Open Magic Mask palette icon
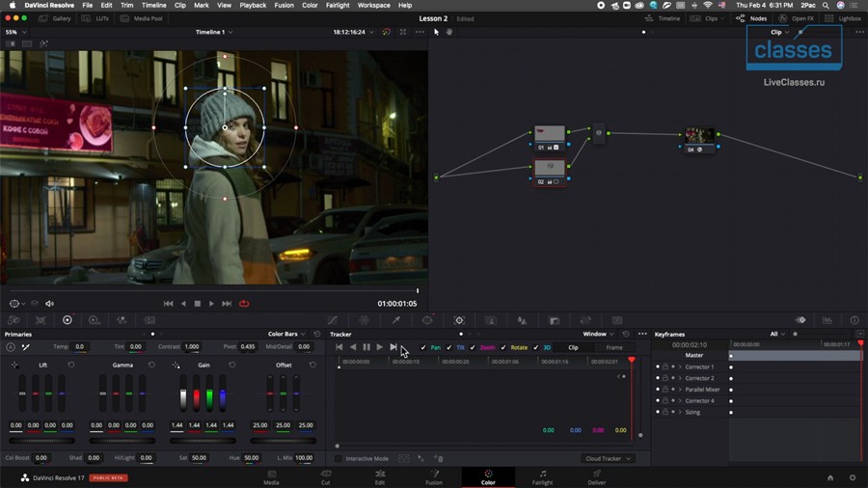The width and height of the screenshot is (868, 488). click(491, 320)
